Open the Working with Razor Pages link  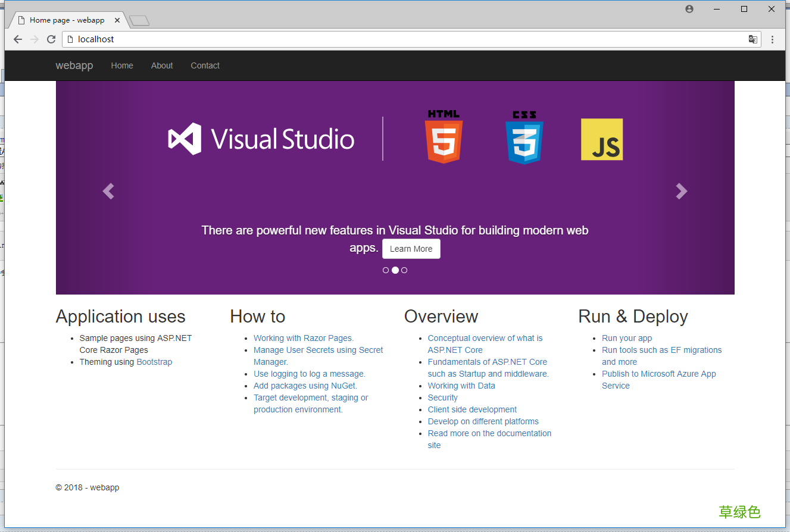pos(303,337)
